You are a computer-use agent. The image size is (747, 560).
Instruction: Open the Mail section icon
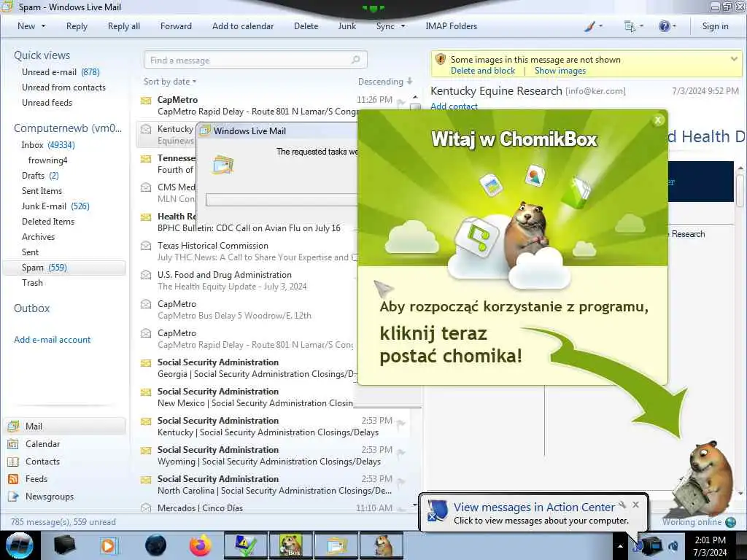pyautogui.click(x=13, y=426)
